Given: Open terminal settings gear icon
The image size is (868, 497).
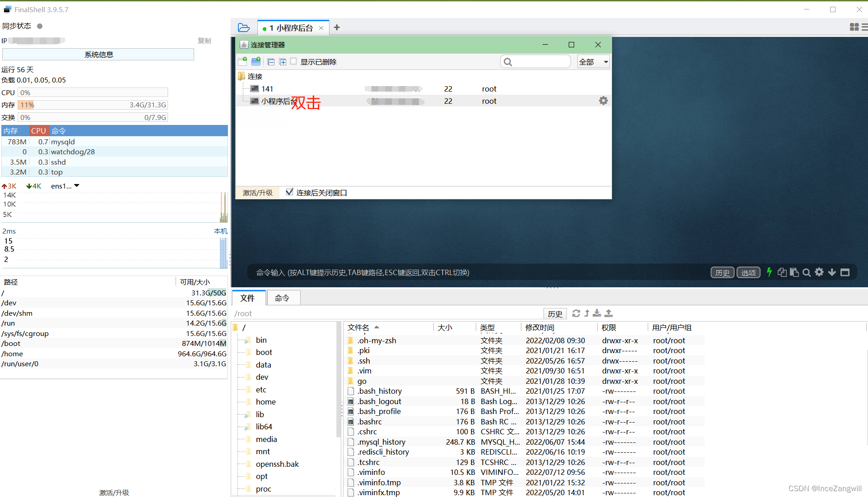Looking at the screenshot, I should (819, 272).
